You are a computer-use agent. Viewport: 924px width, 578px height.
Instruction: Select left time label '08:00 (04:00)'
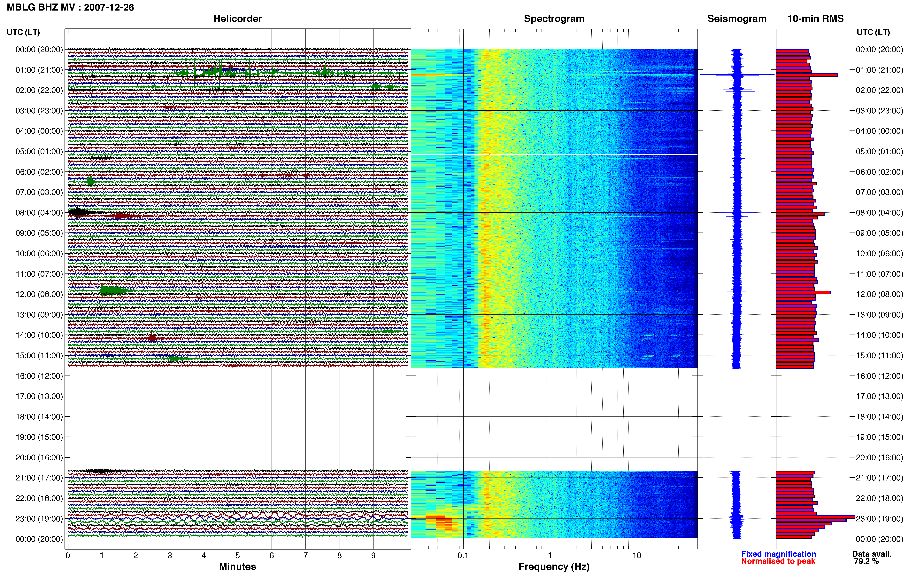point(39,213)
